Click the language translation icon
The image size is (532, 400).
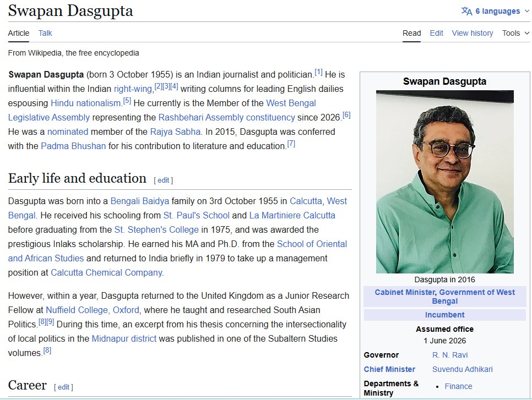[x=466, y=11]
